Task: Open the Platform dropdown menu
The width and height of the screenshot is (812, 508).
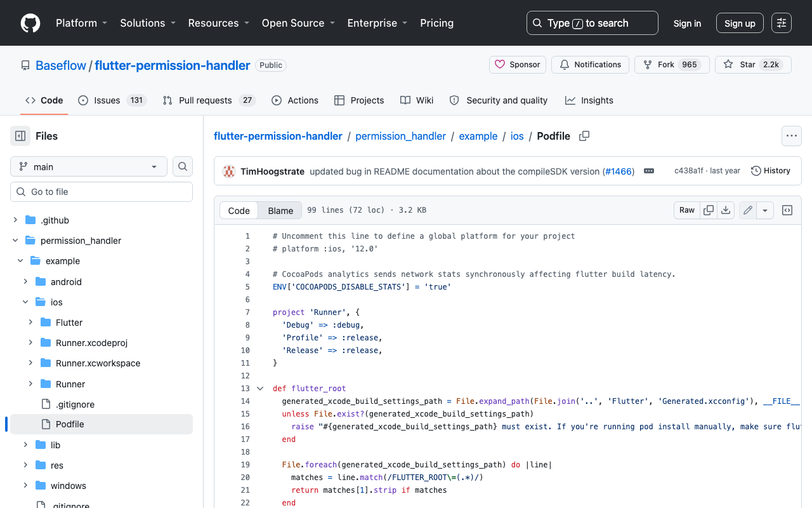Action: (x=82, y=23)
